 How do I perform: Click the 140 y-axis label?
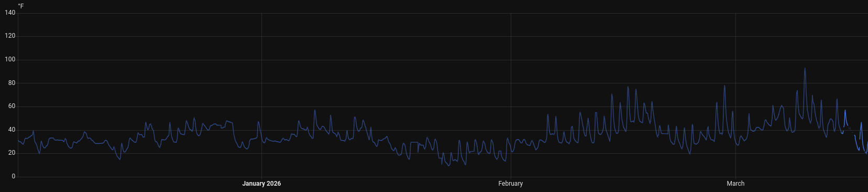coord(10,13)
